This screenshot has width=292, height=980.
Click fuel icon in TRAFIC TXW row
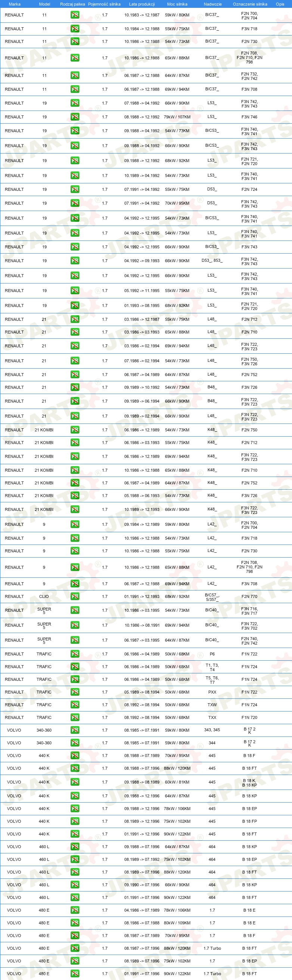pos(75,705)
